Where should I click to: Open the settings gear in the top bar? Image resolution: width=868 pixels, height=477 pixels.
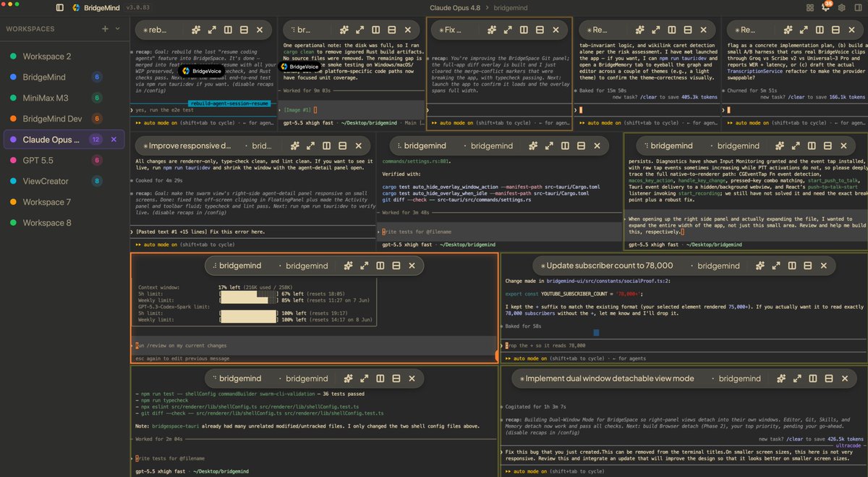pyautogui.click(x=841, y=7)
